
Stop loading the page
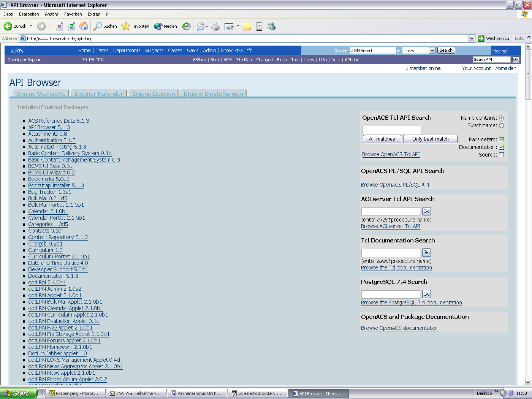[59, 26]
